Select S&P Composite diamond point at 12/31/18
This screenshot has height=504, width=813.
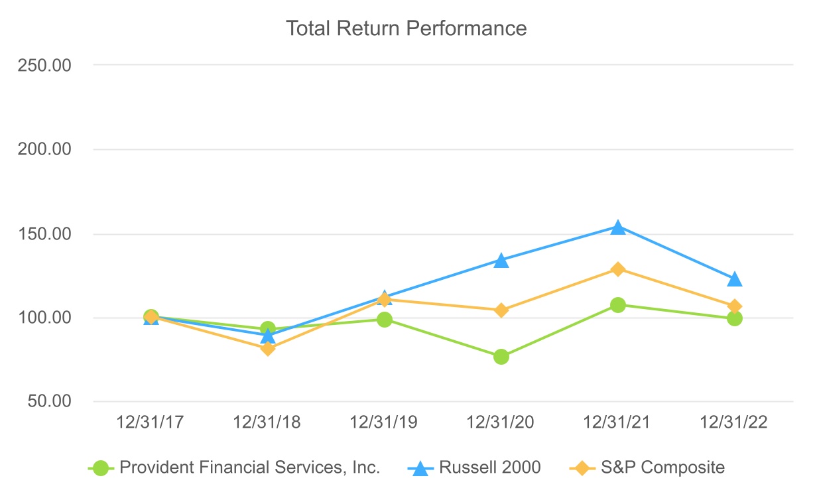[268, 348]
